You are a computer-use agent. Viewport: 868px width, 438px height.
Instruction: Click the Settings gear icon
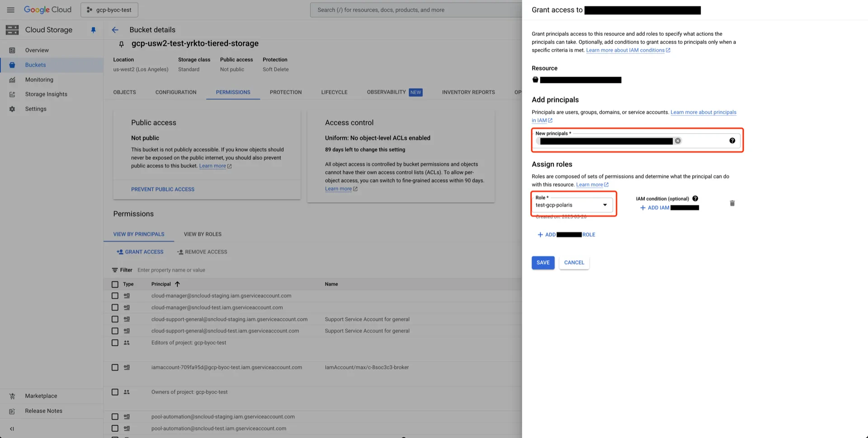[12, 109]
